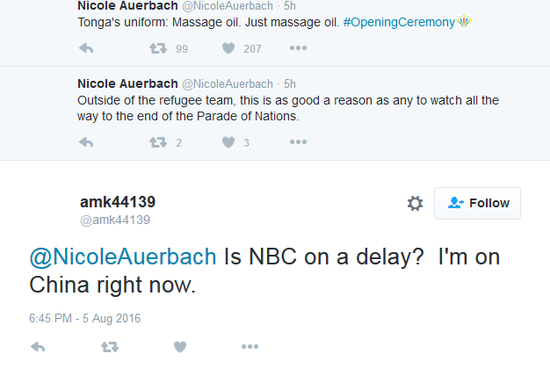550x383 pixels.
Task: Follow amk44139
Action: pos(477,203)
